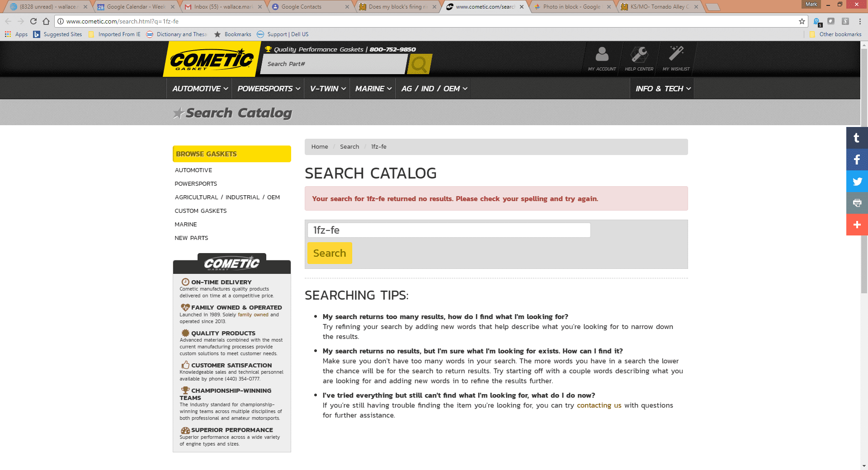Click the extension icon with the 5 badge

tap(817, 22)
